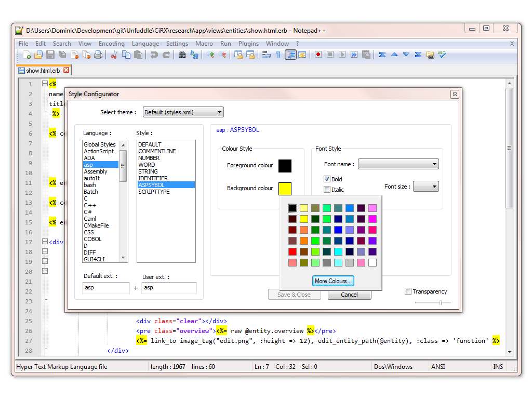The height and width of the screenshot is (399, 532).
Task: Collapse the fold marker on line 19
Action: [x=45, y=261]
